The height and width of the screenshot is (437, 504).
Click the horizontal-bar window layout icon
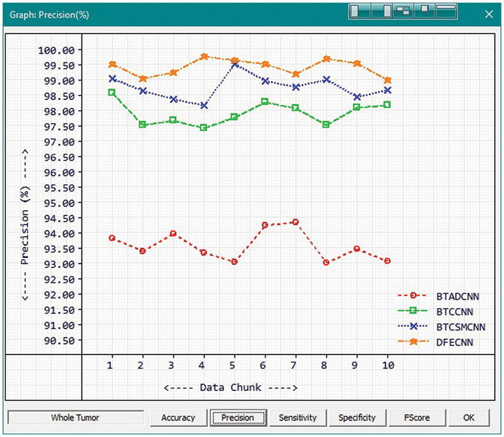(x=446, y=10)
